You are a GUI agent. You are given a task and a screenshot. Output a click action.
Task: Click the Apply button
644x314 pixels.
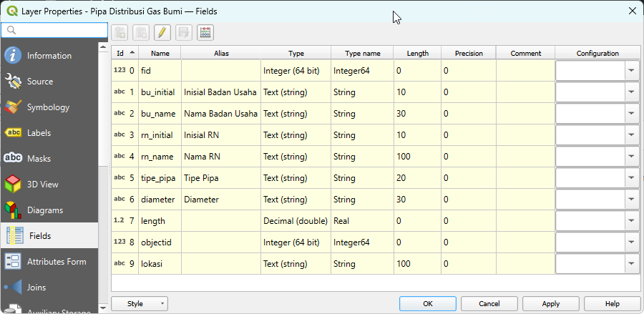550,303
